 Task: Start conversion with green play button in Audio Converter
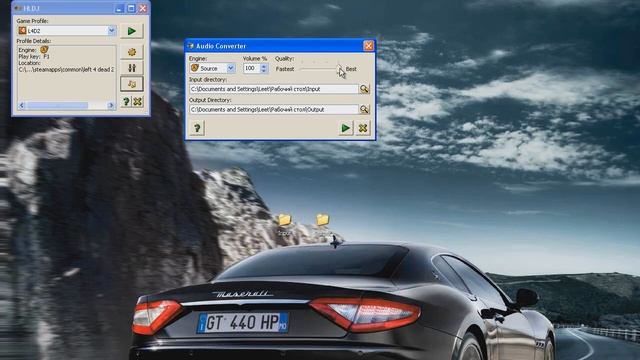pyautogui.click(x=345, y=128)
